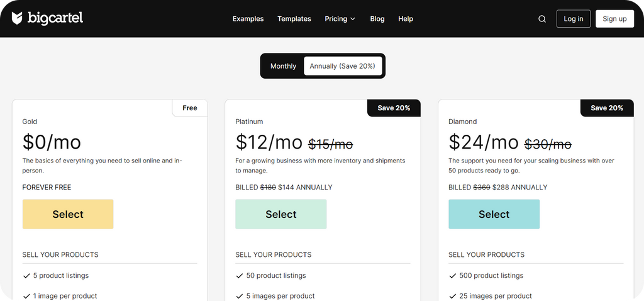This screenshot has height=301, width=644.
Task: Click Diamond's SELL YOUR PRODUCTS heading
Action: (x=487, y=255)
